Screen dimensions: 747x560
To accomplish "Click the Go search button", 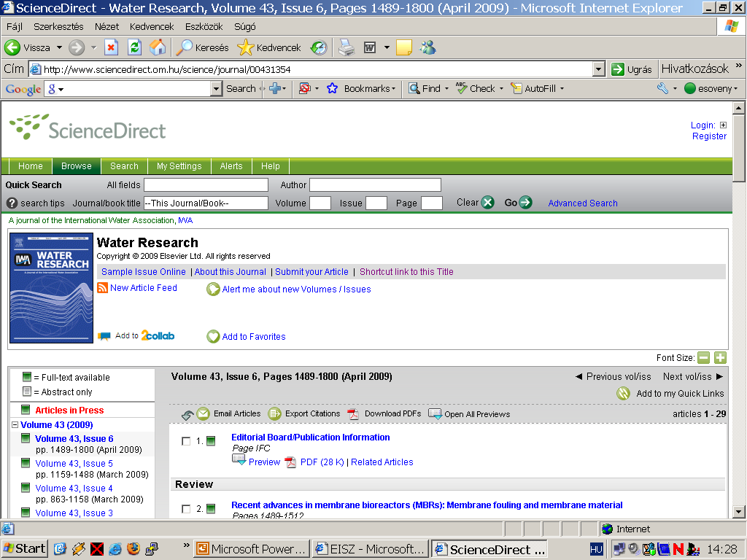I will point(518,203).
